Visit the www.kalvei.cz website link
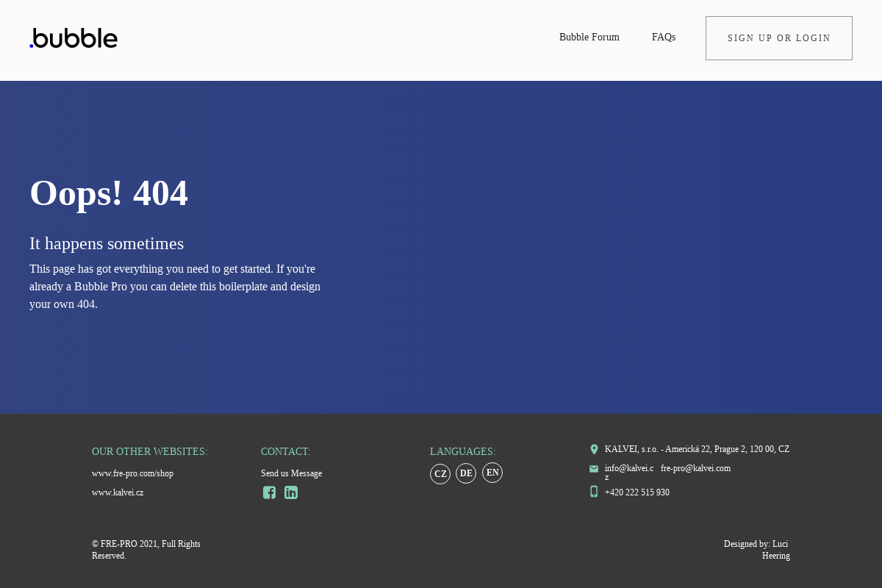882x588 pixels. coord(118,492)
